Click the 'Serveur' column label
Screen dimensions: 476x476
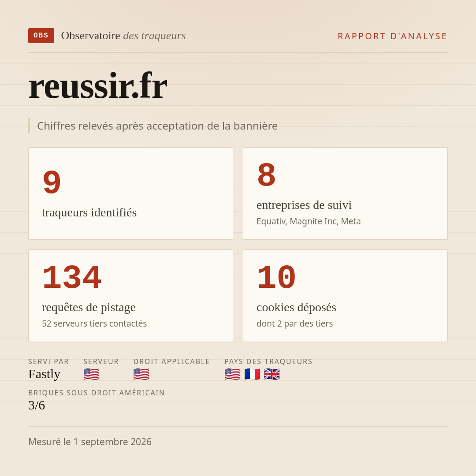tap(101, 361)
